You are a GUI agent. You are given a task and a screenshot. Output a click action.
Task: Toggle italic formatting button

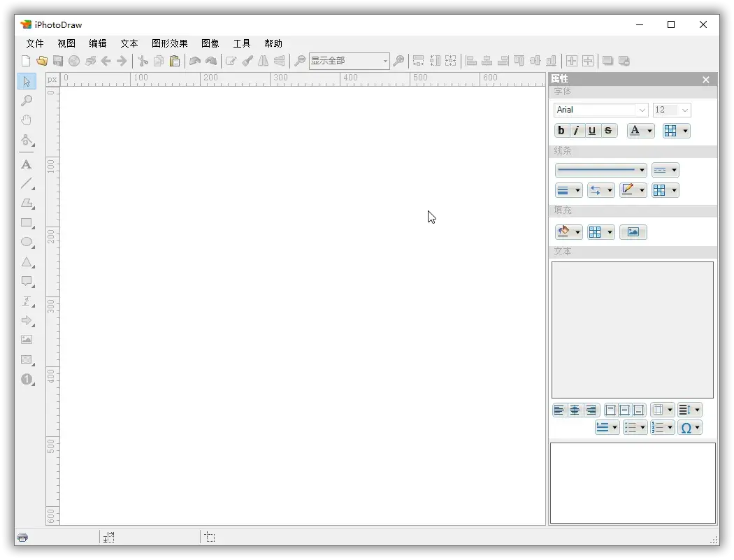coord(577,131)
